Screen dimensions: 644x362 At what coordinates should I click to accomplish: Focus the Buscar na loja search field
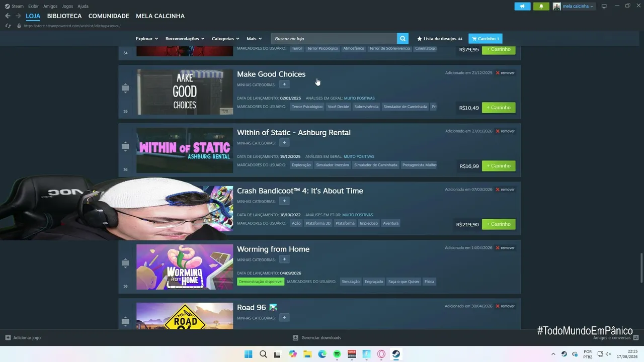pyautogui.click(x=334, y=39)
